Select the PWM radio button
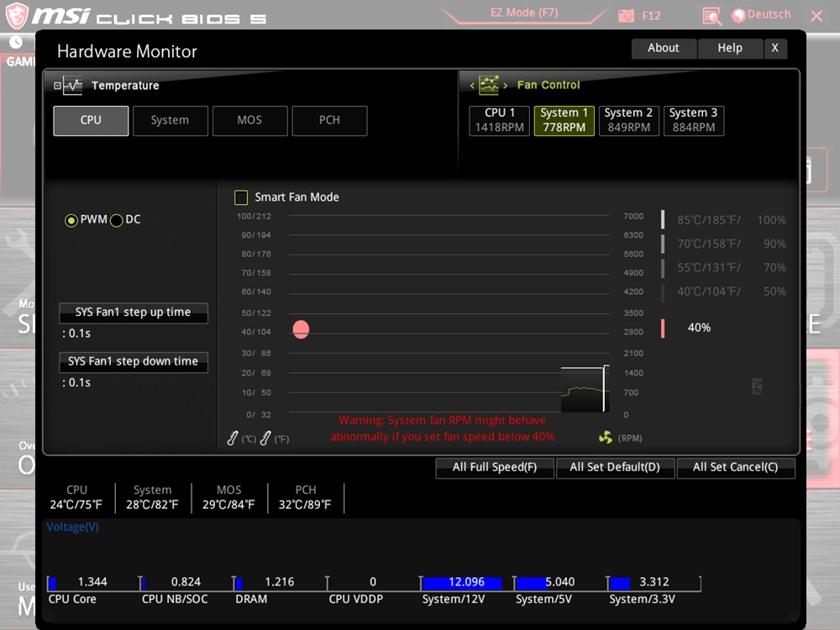This screenshot has height=630, width=840. [71, 220]
